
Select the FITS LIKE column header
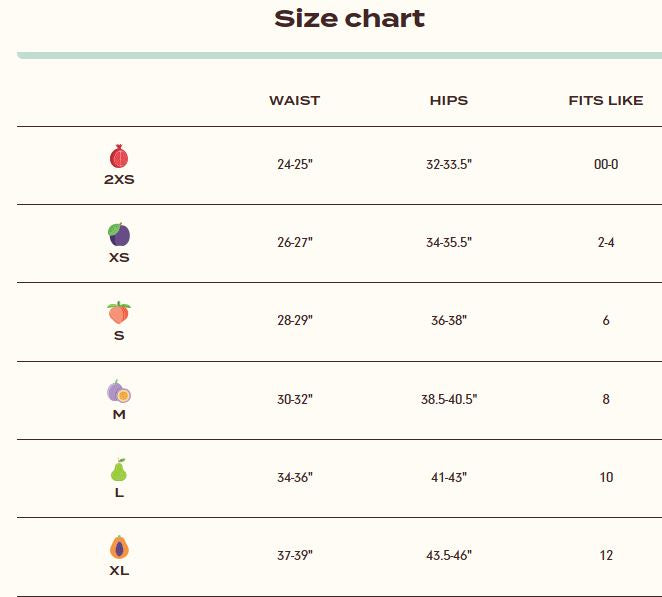606,101
